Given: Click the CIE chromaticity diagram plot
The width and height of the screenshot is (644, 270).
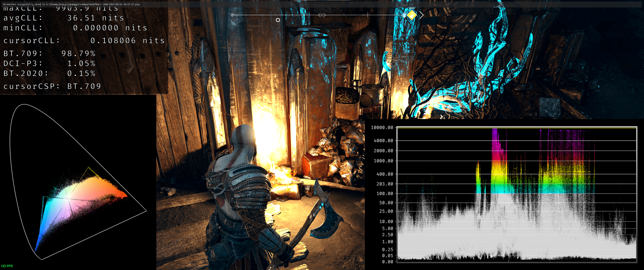Looking at the screenshot, I should [78, 182].
